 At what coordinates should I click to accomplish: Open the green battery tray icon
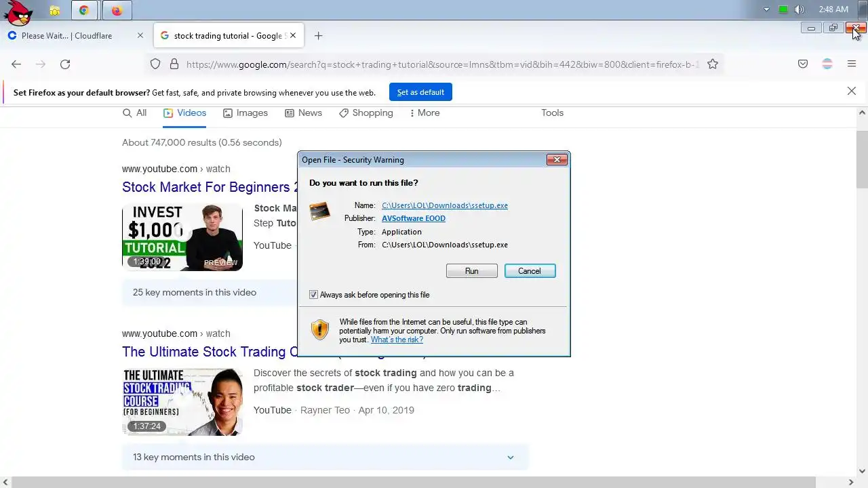(x=783, y=9)
